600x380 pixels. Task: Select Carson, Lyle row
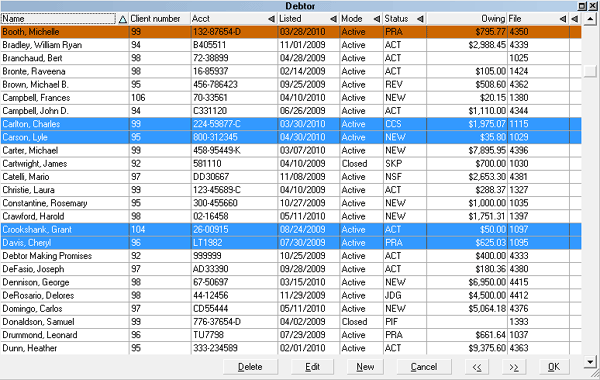pos(291,137)
